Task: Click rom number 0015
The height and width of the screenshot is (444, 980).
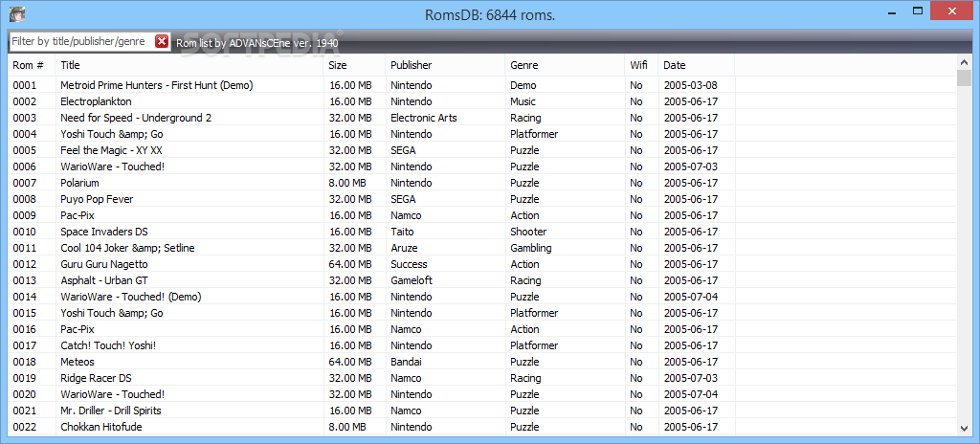Action: (24, 313)
